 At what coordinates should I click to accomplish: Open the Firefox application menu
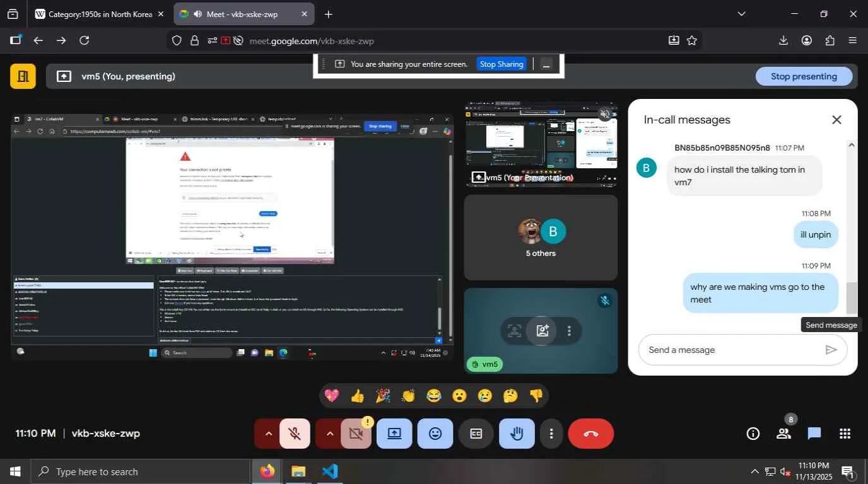coord(853,40)
